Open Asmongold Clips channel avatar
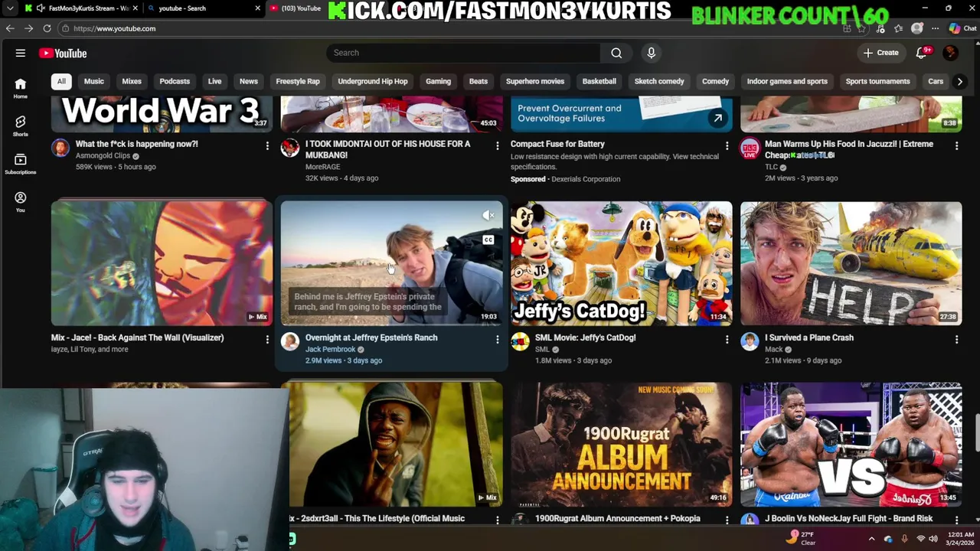Image resolution: width=980 pixels, height=551 pixels. [60, 148]
